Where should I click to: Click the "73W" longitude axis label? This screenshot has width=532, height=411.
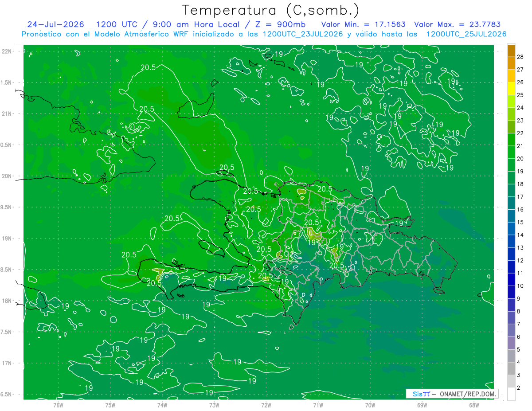tap(214, 405)
